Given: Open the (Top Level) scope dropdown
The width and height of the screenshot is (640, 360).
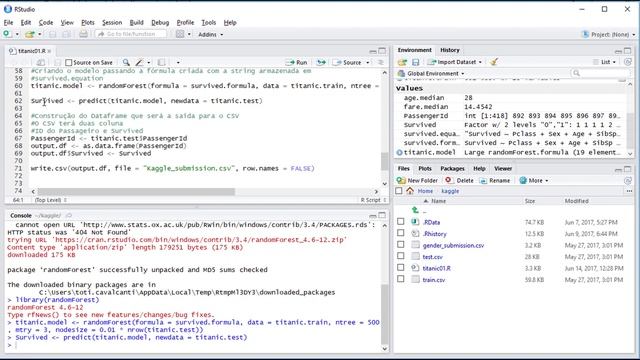Looking at the screenshot, I should click(51, 200).
